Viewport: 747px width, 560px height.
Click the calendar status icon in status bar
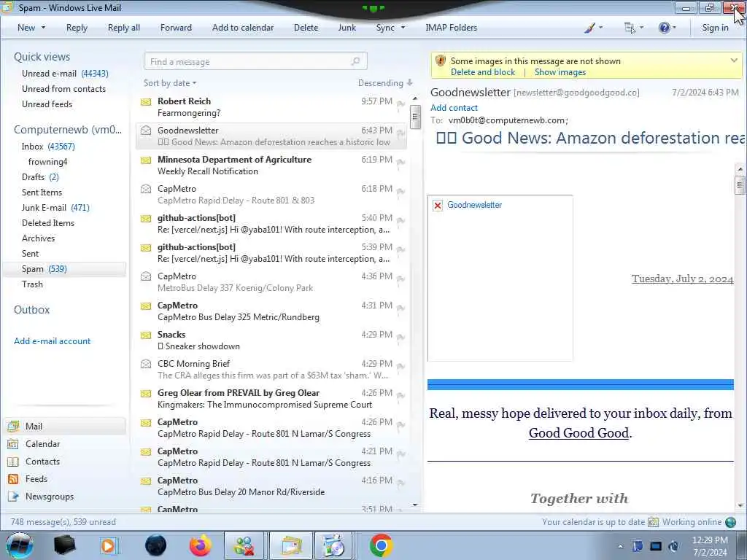(653, 522)
